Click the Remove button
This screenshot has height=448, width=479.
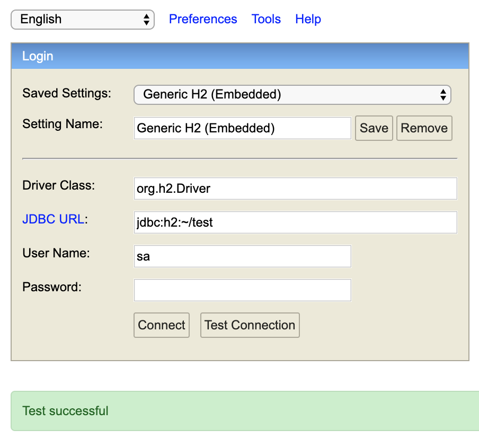click(424, 128)
